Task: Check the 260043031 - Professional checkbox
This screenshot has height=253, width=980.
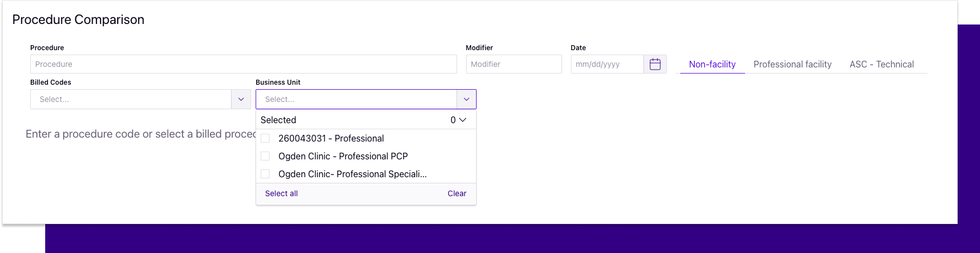Action: (x=265, y=138)
